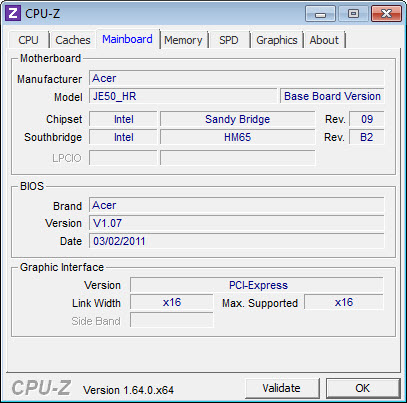Click the BIOS Brand field showing Acer
The height and width of the screenshot is (403, 407).
click(x=237, y=205)
